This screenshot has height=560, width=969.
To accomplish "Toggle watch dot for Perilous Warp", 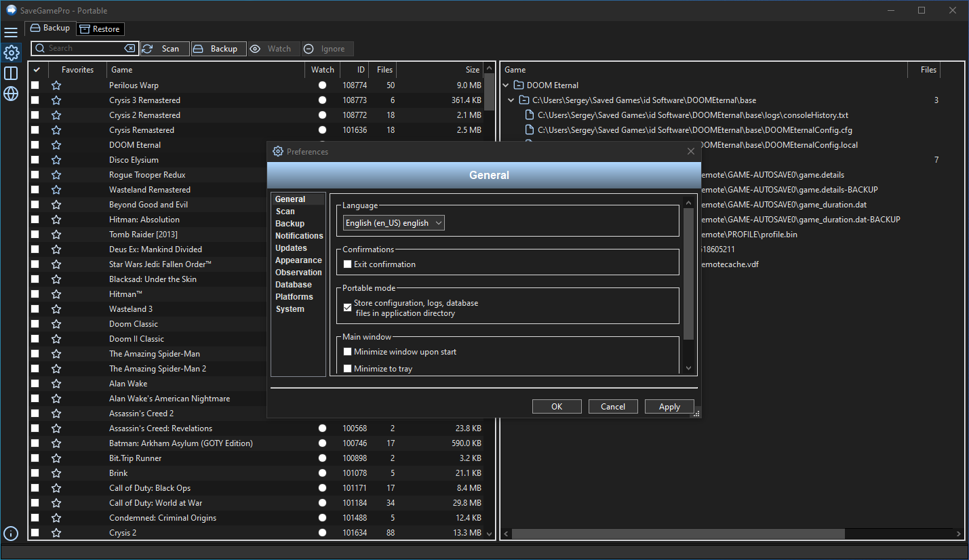I will pyautogui.click(x=322, y=85).
